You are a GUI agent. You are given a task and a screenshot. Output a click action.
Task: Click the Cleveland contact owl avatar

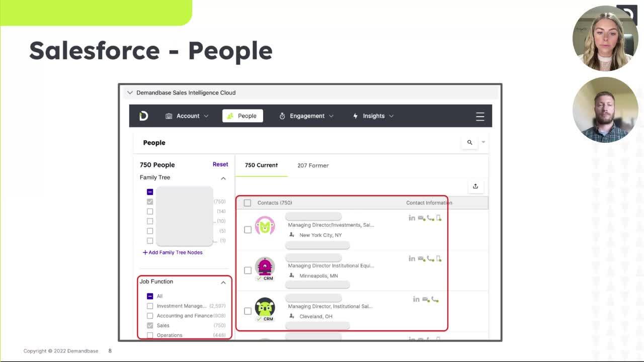[x=265, y=307]
